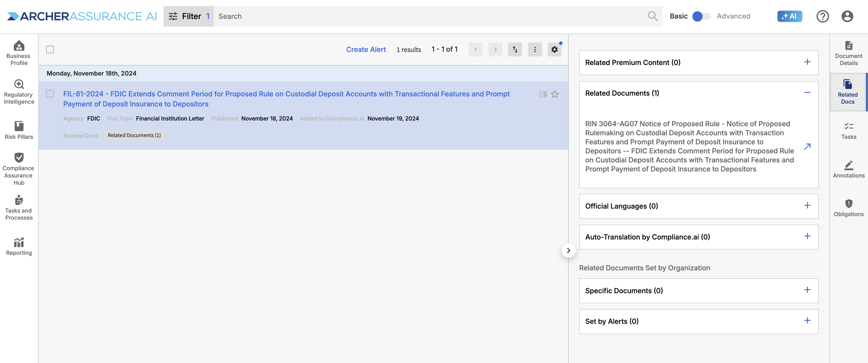
Task: Click the 'Monday, November 18th, 2024' date header
Action: (91, 73)
